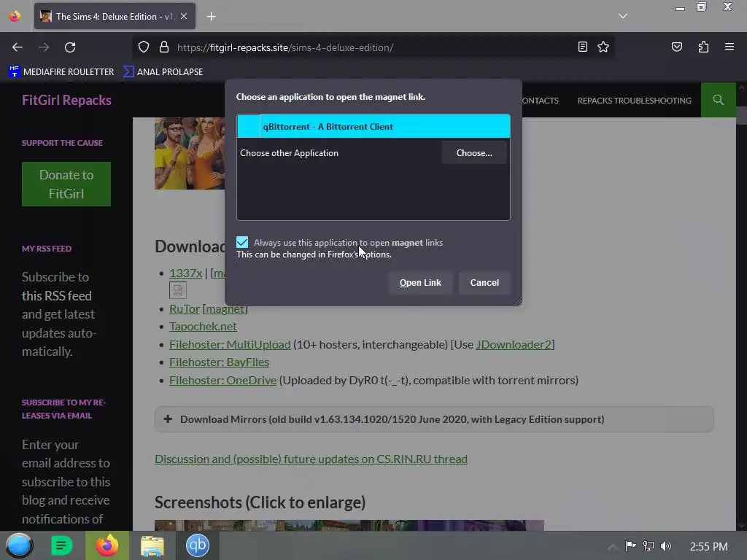Click Donate to FitGirl button

(x=66, y=184)
